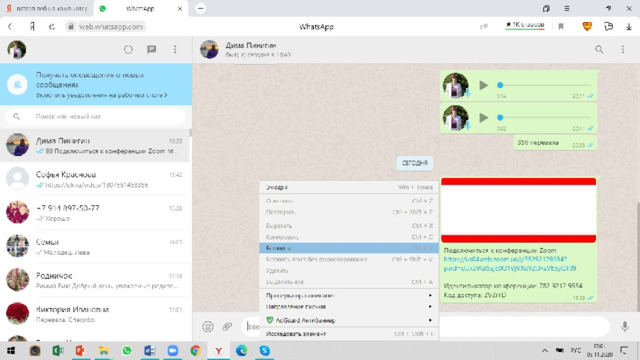Open the WhatsApp status circle icon
This screenshot has height=360, width=640.
(x=128, y=49)
